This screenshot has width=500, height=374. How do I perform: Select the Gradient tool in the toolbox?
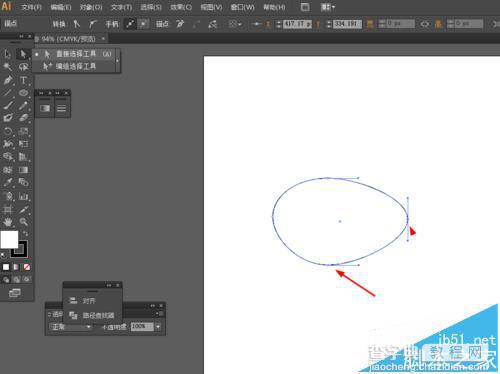pos(23,170)
